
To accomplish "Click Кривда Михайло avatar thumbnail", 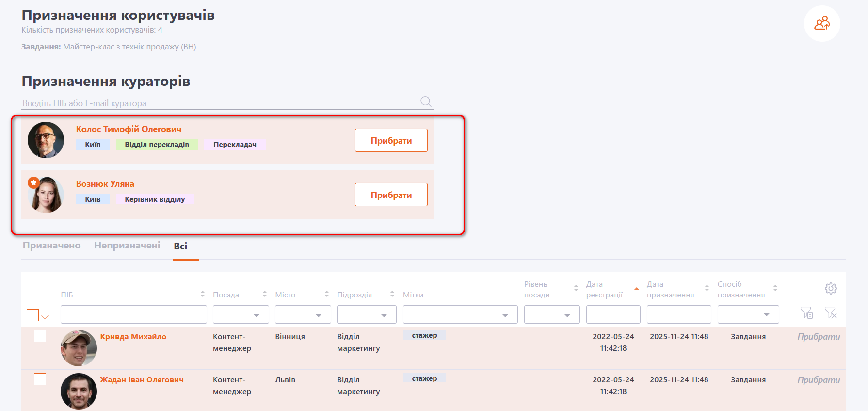I will [x=79, y=347].
